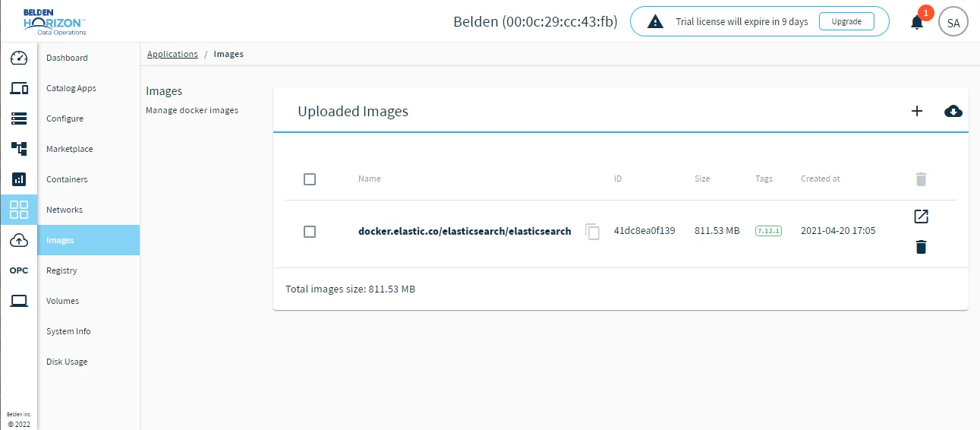Click the Manage docker images subtitle
Image resolution: width=980 pixels, height=430 pixels.
pyautogui.click(x=192, y=110)
